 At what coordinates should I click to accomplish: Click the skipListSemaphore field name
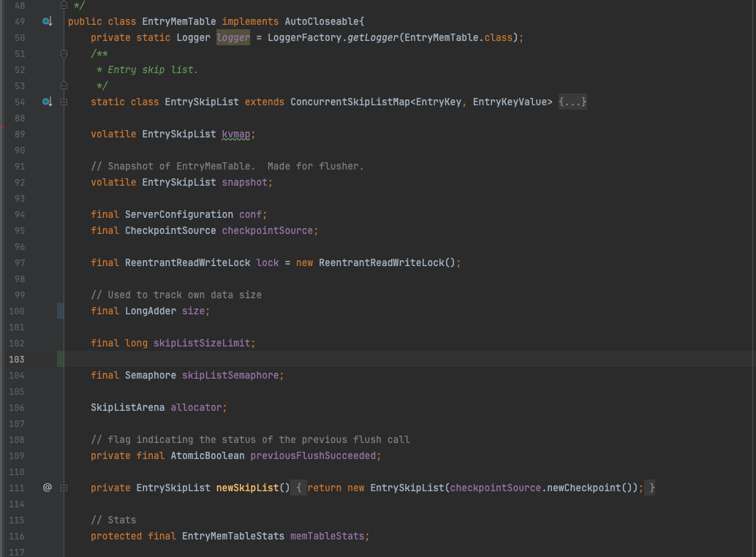click(x=230, y=375)
